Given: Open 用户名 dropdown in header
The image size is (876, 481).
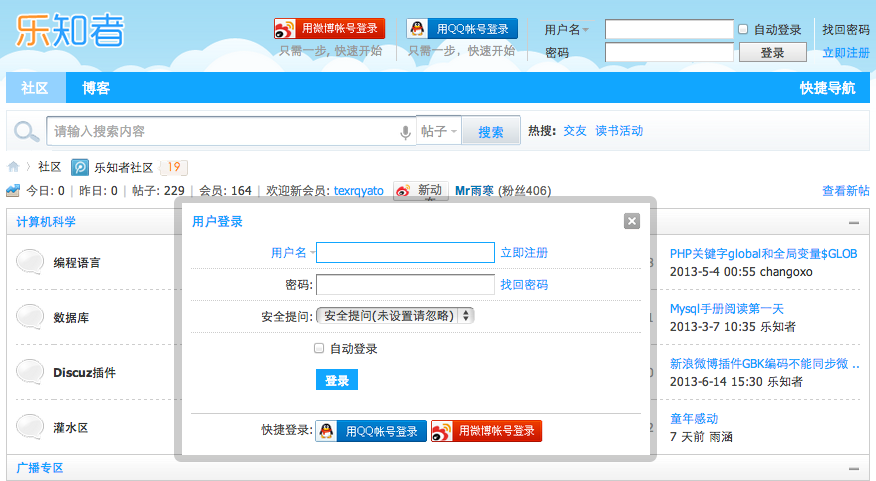Looking at the screenshot, I should click(566, 30).
